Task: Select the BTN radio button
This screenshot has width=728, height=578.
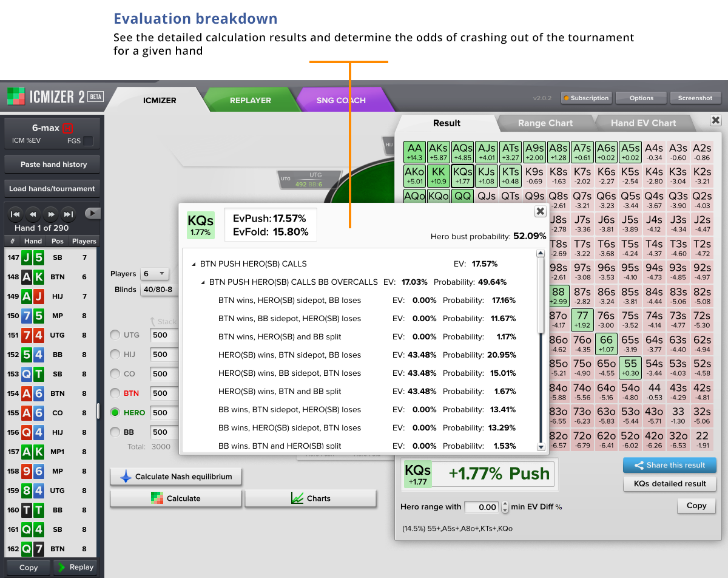Action: 115,393
